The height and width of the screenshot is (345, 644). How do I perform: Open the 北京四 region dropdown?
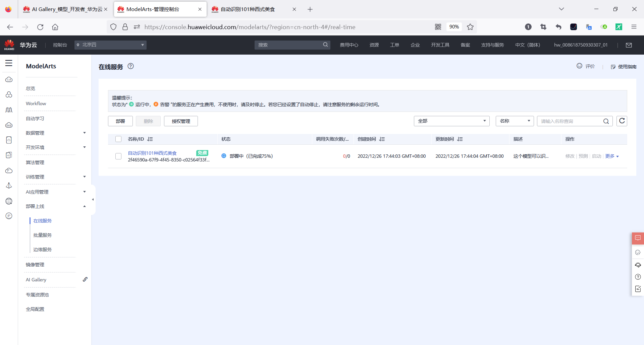tap(110, 45)
